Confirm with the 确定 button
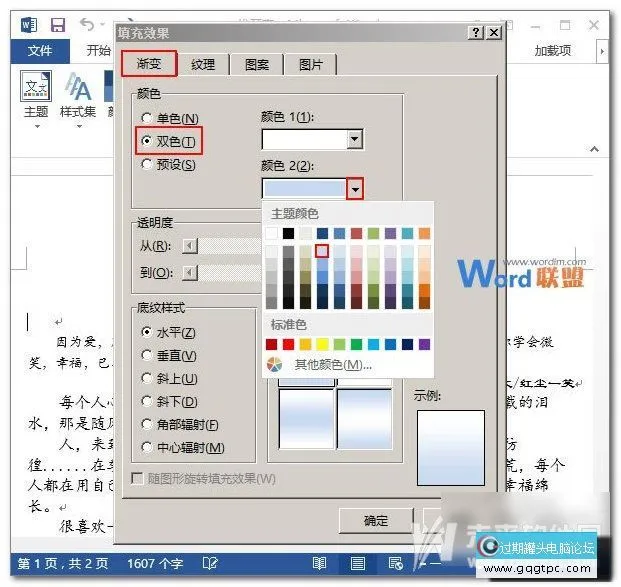The width and height of the screenshot is (621, 587). pyautogui.click(x=375, y=520)
